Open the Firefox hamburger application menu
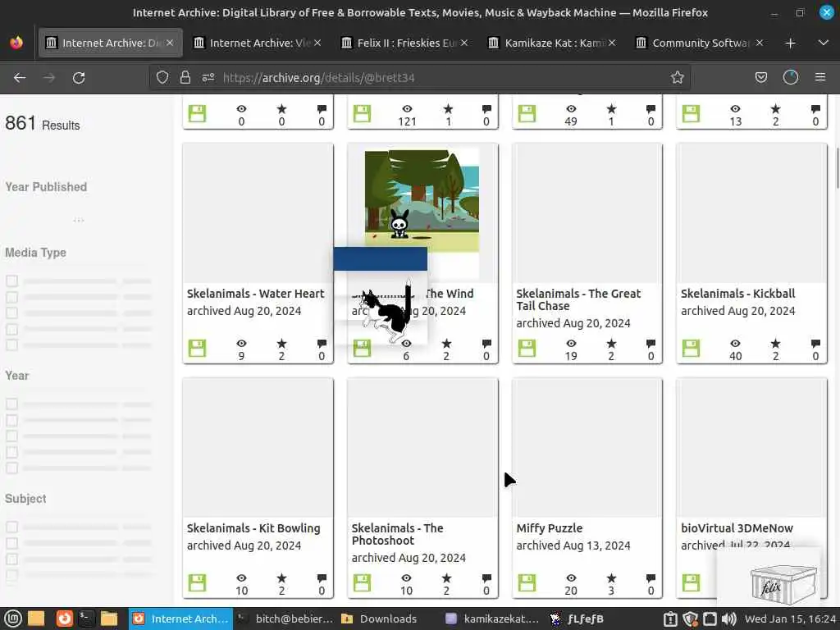The width and height of the screenshot is (840, 630). coord(820,78)
